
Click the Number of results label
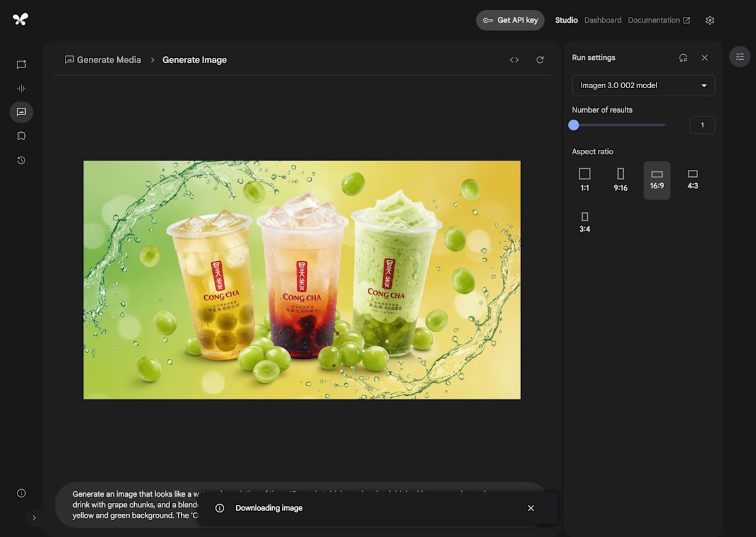pyautogui.click(x=602, y=110)
